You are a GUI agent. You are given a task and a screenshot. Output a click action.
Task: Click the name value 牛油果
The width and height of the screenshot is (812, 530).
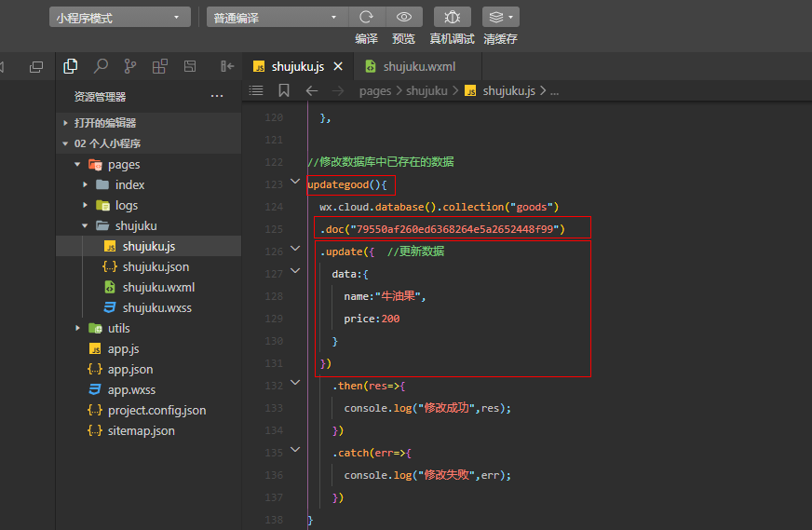398,296
